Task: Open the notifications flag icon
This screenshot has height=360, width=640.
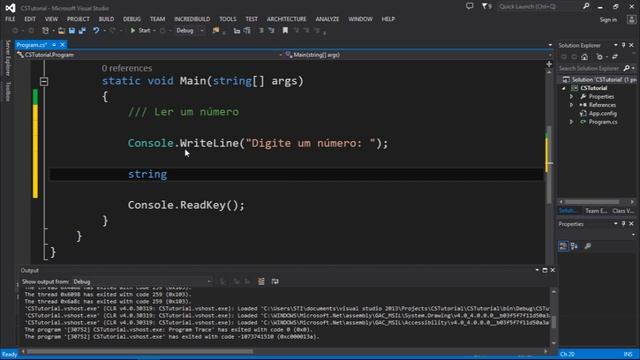Action: (487, 6)
